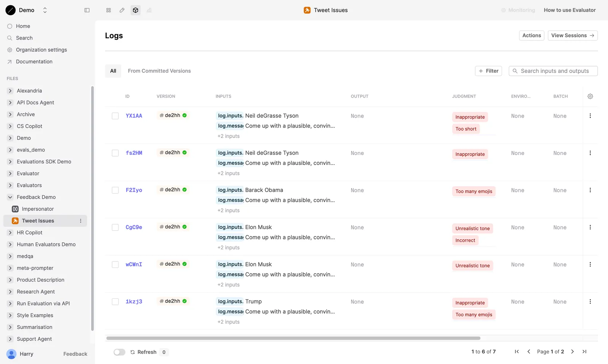The image size is (608, 364).
Task: Open row menu for log F2Iyo
Action: pos(590,190)
